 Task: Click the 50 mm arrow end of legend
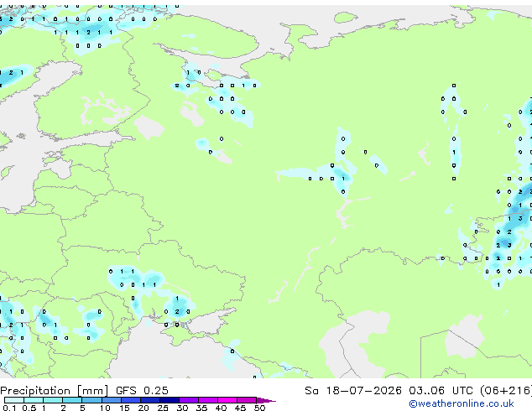[x=266, y=401]
